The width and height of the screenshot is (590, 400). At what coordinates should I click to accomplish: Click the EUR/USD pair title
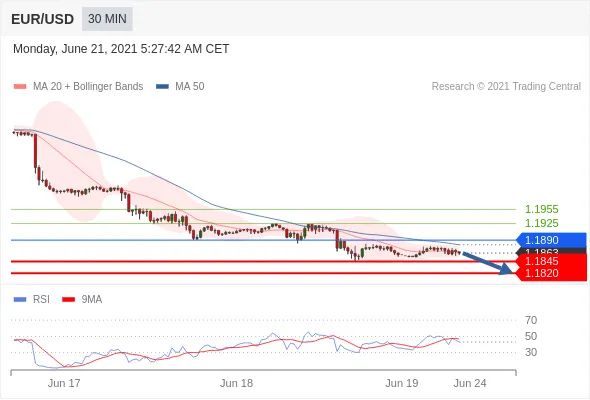coord(43,19)
